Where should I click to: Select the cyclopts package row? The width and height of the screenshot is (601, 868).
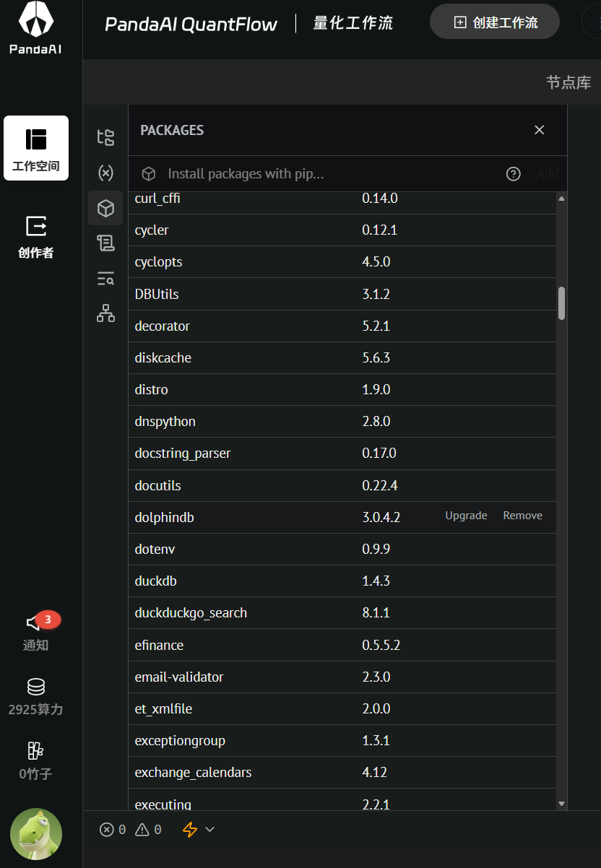pyautogui.click(x=342, y=262)
